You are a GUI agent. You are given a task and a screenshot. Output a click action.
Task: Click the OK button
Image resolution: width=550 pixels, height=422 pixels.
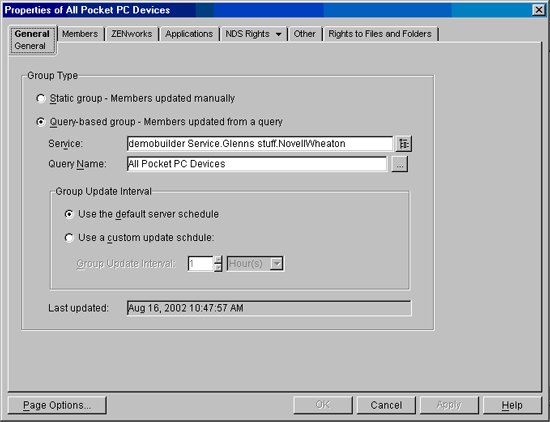[x=323, y=406]
